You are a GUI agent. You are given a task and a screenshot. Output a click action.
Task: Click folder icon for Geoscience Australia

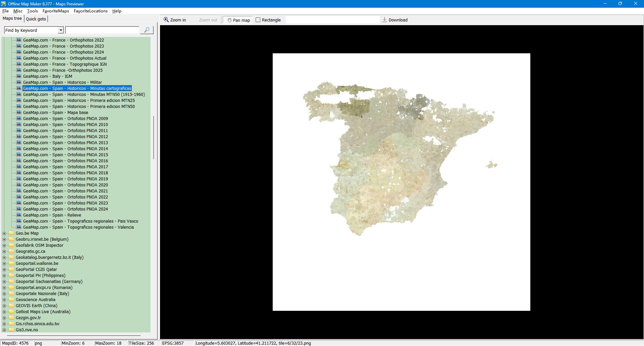(12, 300)
